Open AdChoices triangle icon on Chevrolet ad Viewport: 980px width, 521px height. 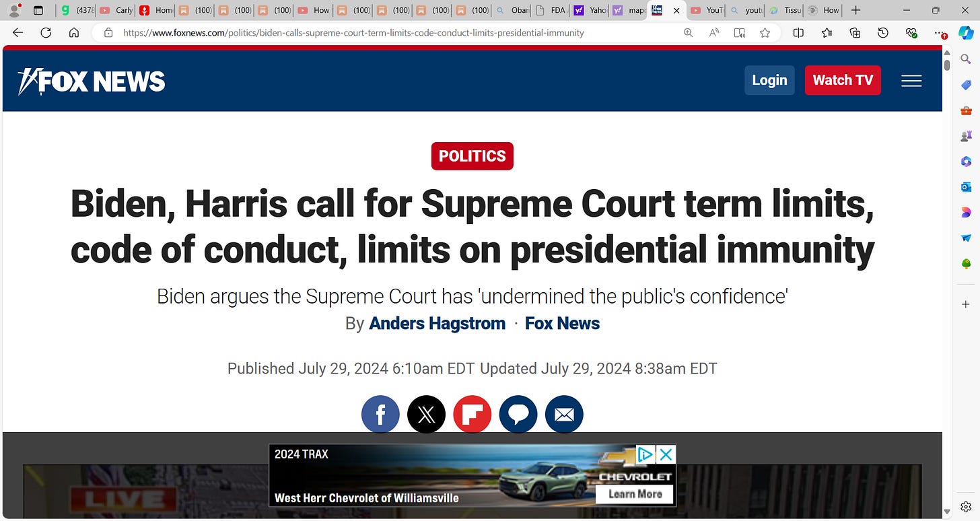645,454
